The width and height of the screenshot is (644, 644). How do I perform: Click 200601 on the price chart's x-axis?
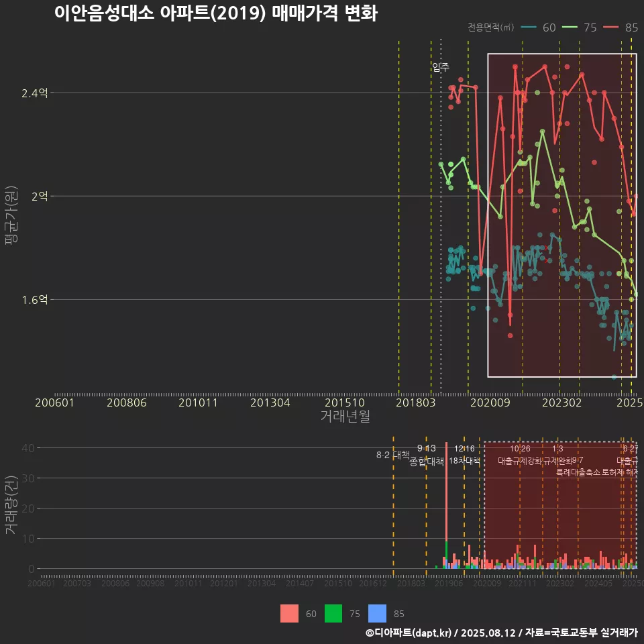click(54, 402)
